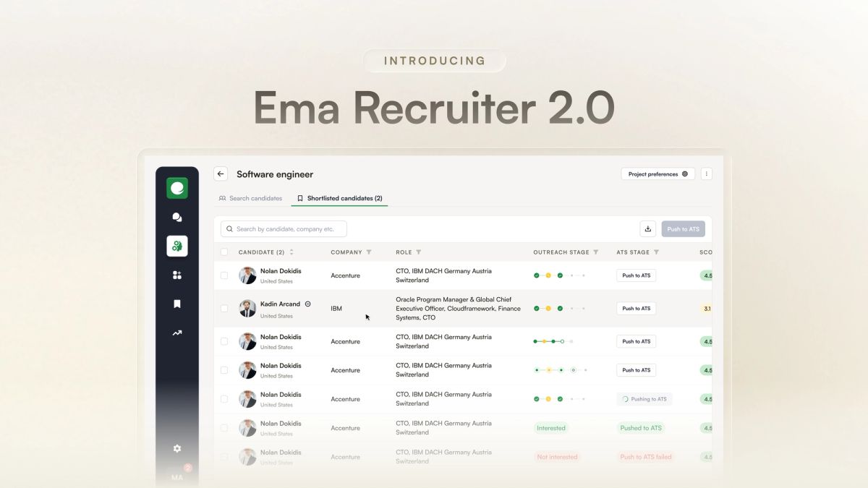Open the settings gear in sidebar
Screen dimensions: 868x488
click(x=177, y=448)
